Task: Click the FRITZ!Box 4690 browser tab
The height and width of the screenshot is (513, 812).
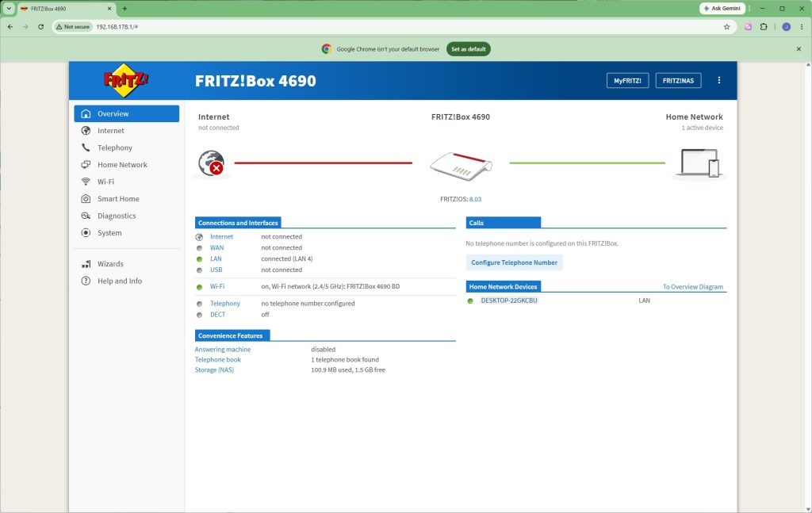Action: (x=66, y=9)
